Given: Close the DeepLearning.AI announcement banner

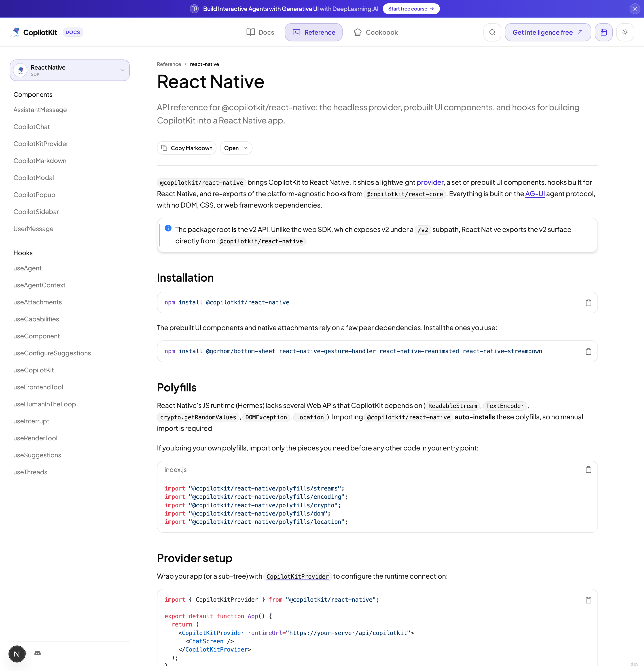Looking at the screenshot, I should click(635, 9).
